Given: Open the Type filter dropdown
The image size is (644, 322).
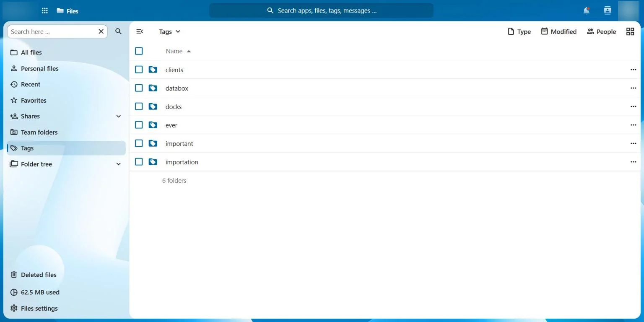Looking at the screenshot, I should [x=519, y=31].
